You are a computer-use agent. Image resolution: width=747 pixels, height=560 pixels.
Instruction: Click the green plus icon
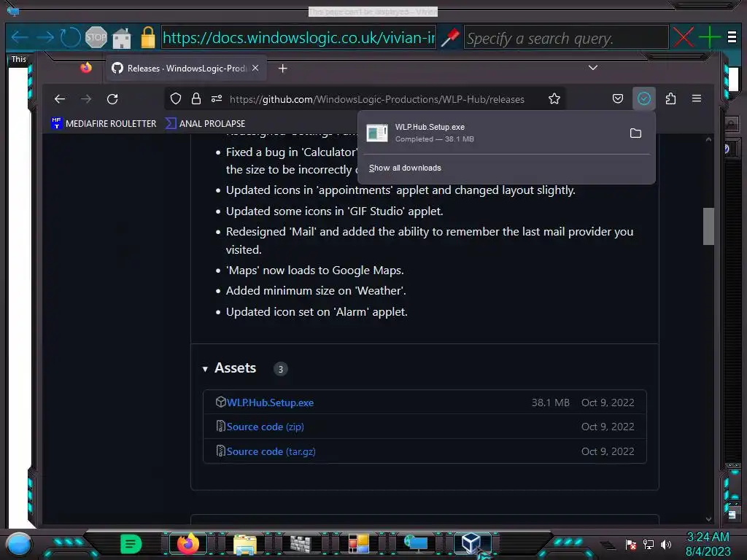(709, 37)
